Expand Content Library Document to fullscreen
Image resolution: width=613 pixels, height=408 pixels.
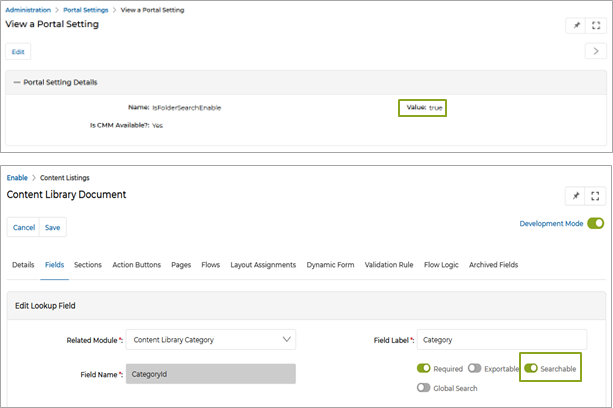(x=595, y=195)
